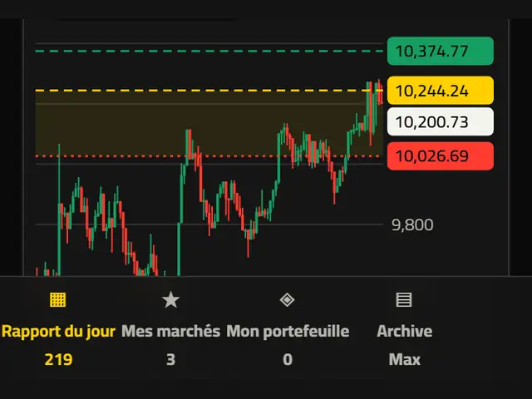
Task: Open the Rapport du jour grid icon
Action: 57,300
